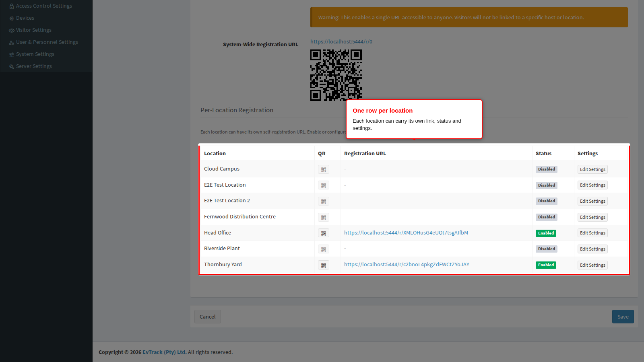The image size is (644, 362).
Task: Click the User & Personnel Settings icon
Action: pyautogui.click(x=12, y=42)
